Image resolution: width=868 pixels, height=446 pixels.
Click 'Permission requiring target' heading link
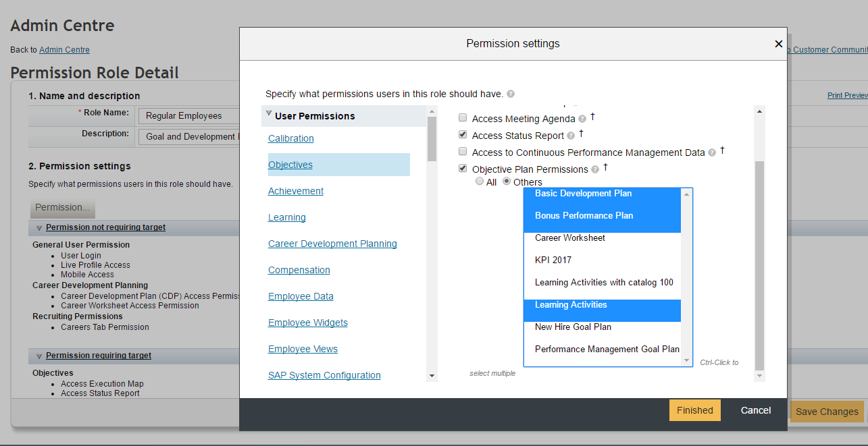(x=99, y=356)
